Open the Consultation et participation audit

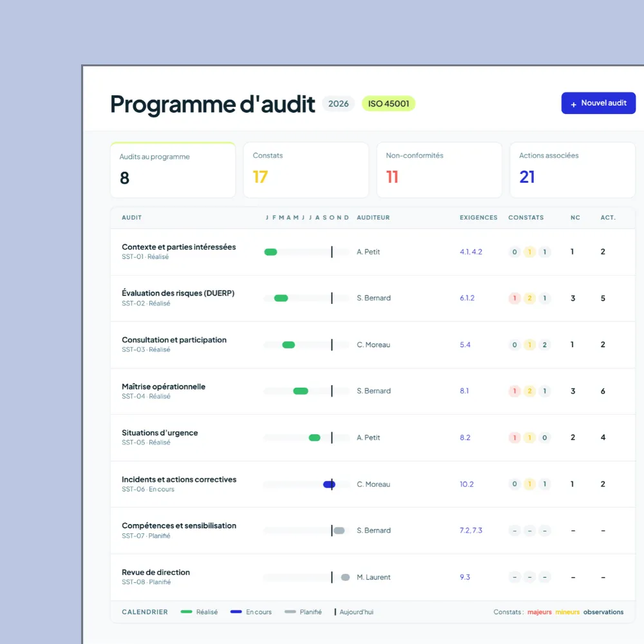(x=174, y=339)
